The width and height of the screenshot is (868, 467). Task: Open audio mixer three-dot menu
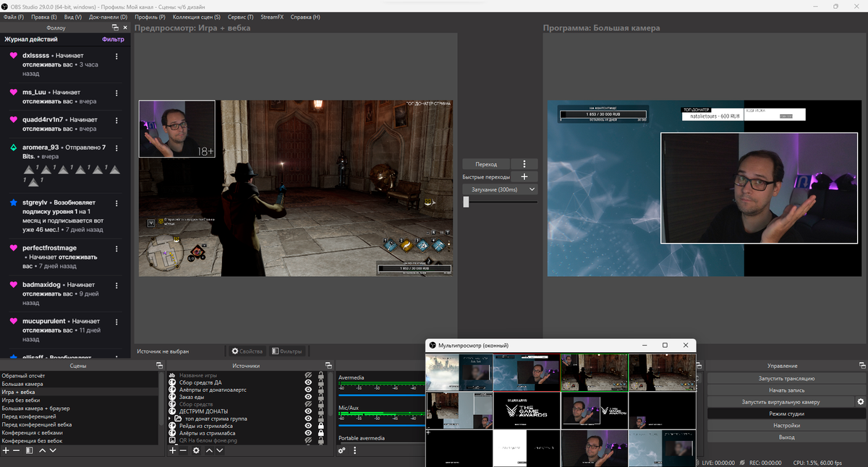[x=354, y=450]
